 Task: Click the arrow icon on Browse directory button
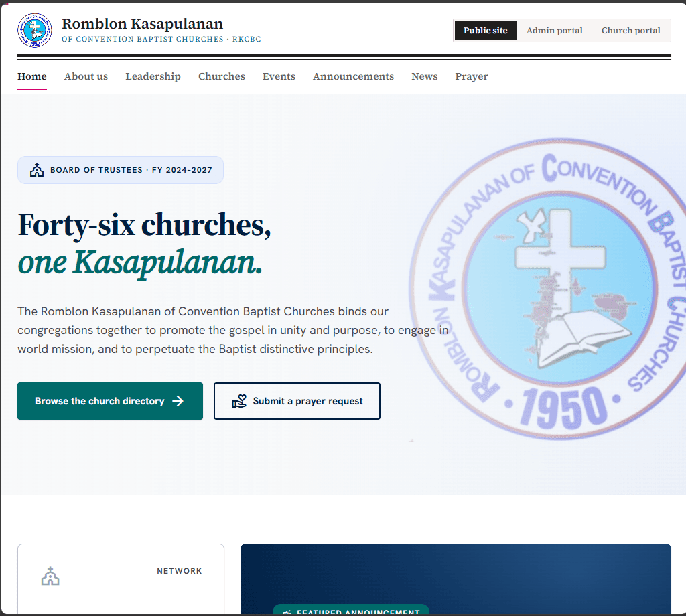[178, 401]
